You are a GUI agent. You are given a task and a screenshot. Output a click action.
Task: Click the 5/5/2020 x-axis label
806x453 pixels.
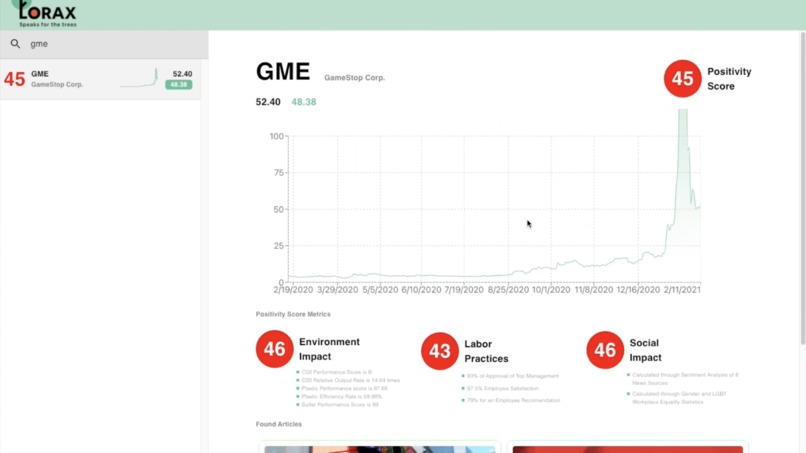click(380, 289)
